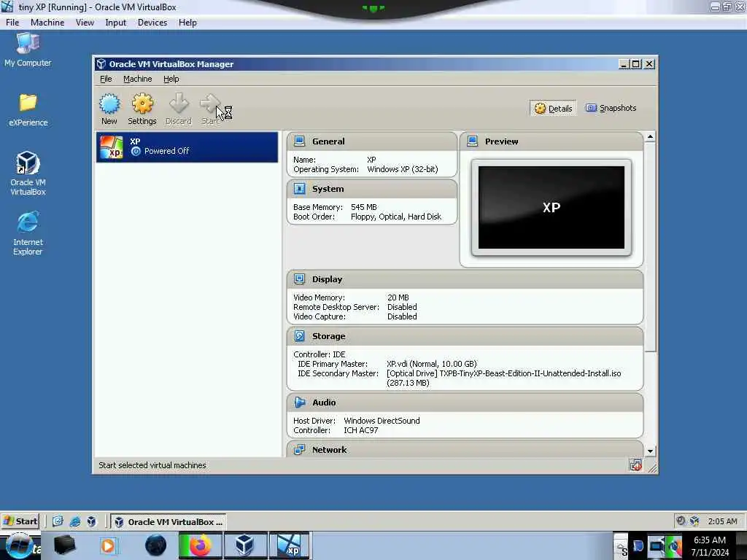Click the tiny XP VM host taskbar icon

(290, 545)
